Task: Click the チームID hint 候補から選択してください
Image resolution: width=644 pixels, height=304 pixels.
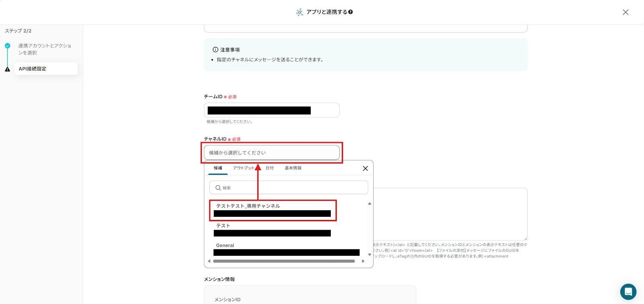Action: [x=229, y=121]
